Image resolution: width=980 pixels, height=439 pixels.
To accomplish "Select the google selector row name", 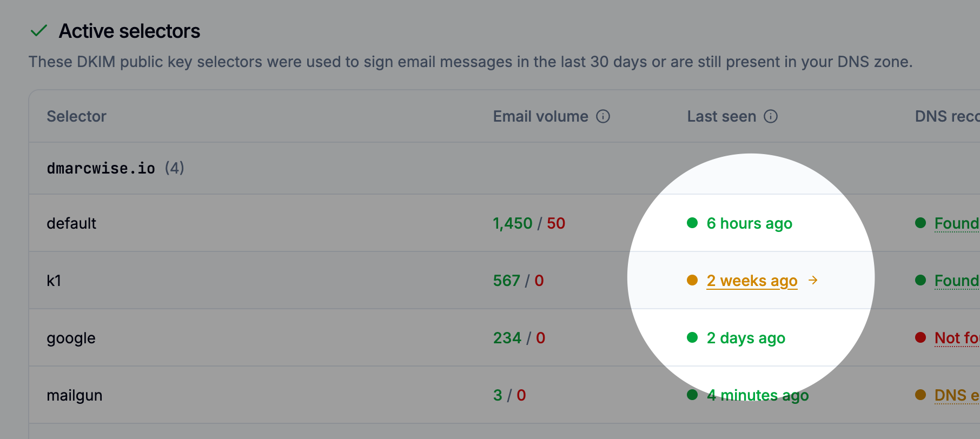I will [71, 338].
